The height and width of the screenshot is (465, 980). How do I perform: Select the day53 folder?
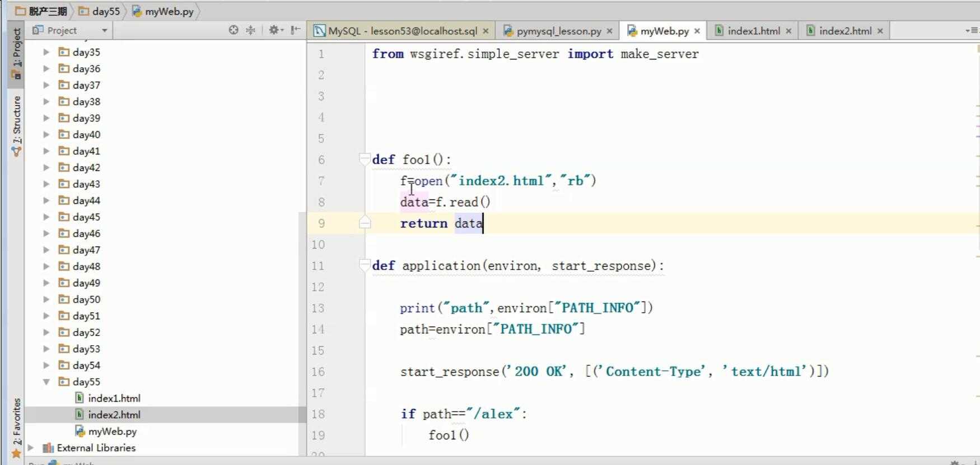(x=86, y=348)
